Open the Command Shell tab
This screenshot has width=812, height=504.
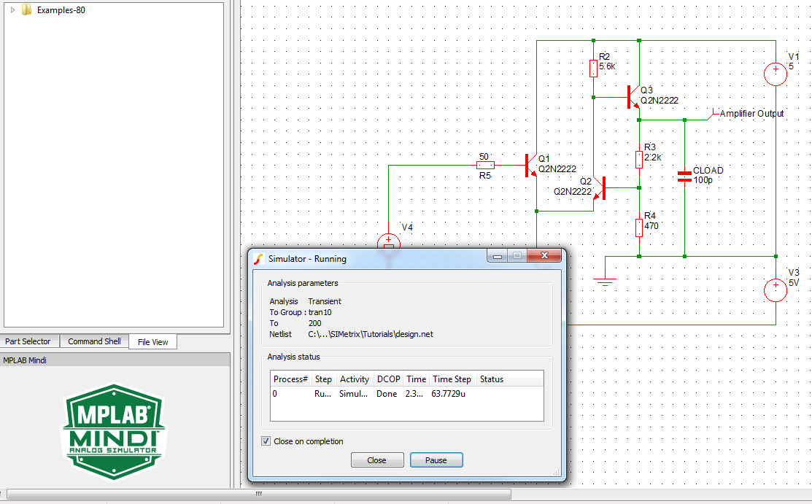tap(94, 341)
